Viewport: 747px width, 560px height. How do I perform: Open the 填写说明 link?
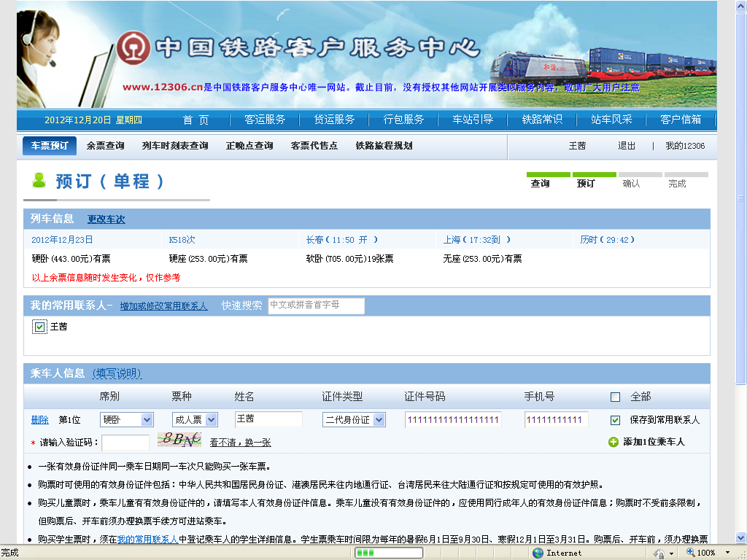(x=117, y=373)
